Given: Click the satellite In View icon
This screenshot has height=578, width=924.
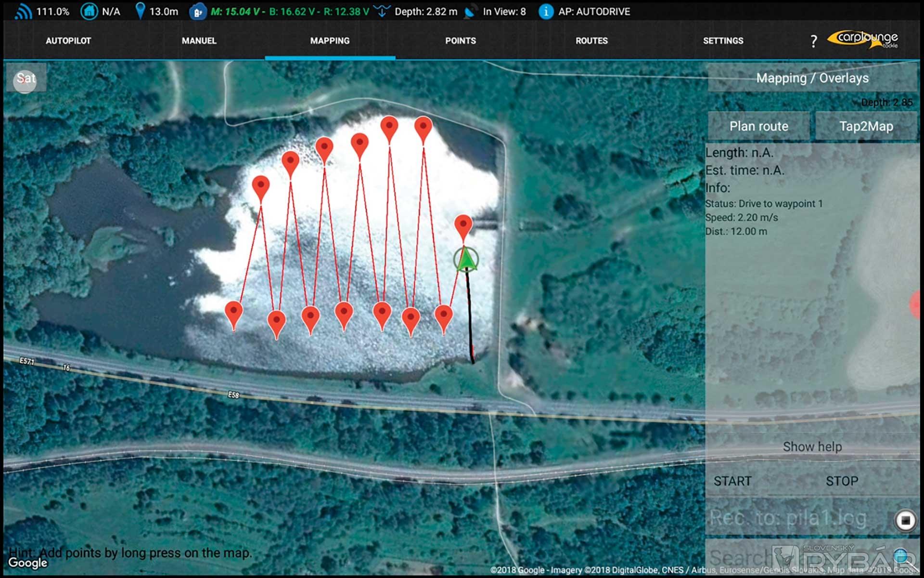Looking at the screenshot, I should pos(470,12).
